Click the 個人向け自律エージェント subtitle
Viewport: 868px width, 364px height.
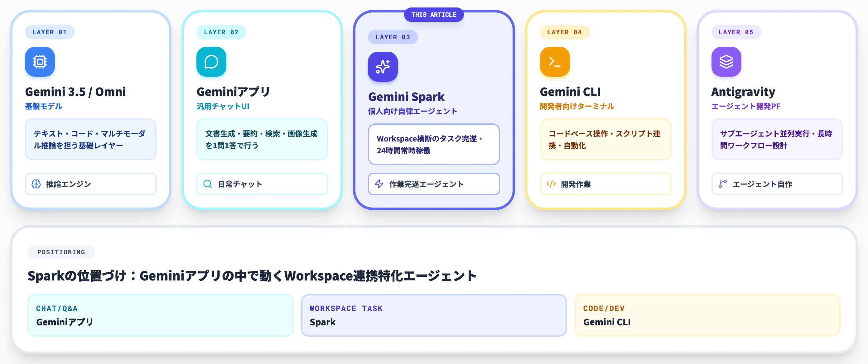(x=412, y=112)
